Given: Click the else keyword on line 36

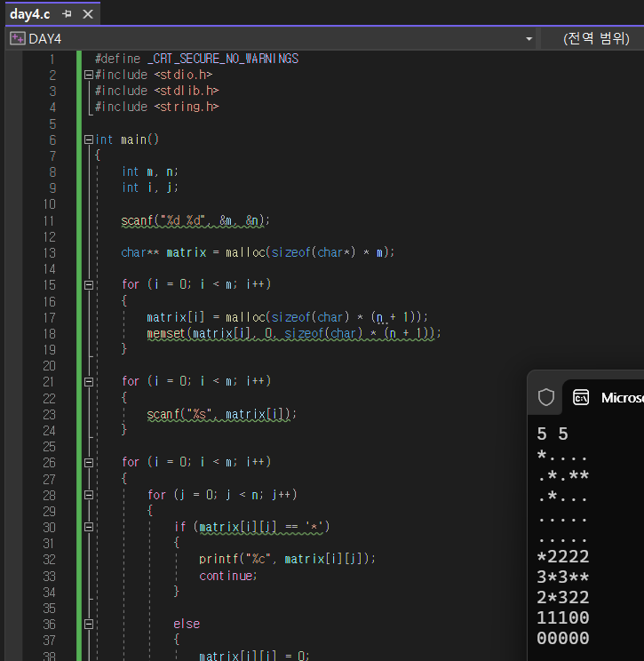Looking at the screenshot, I should [x=187, y=624].
